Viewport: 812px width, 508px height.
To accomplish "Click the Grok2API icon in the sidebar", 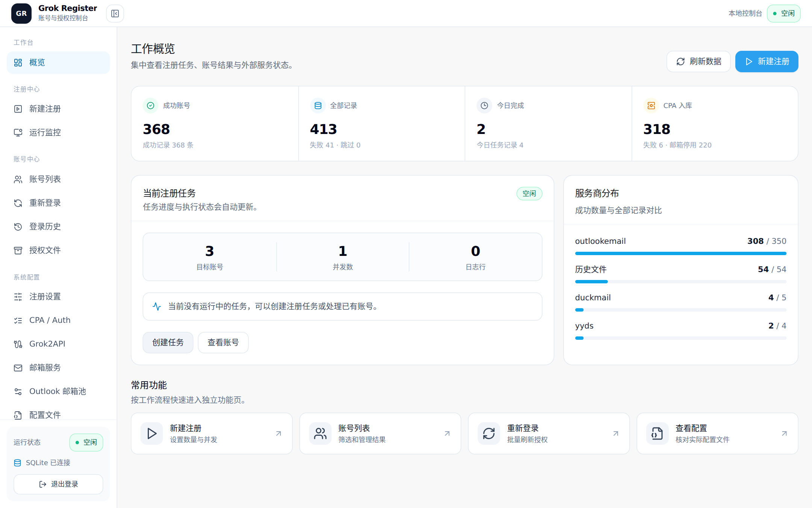I will [18, 344].
